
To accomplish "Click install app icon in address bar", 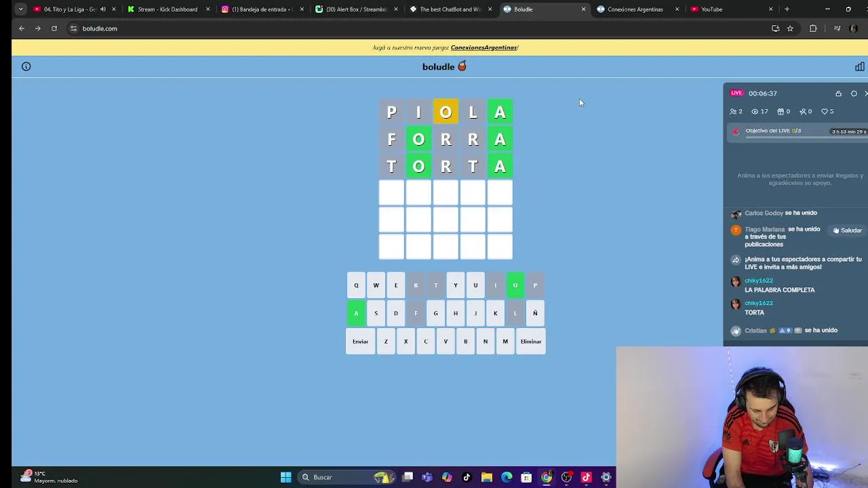I will coord(775,28).
